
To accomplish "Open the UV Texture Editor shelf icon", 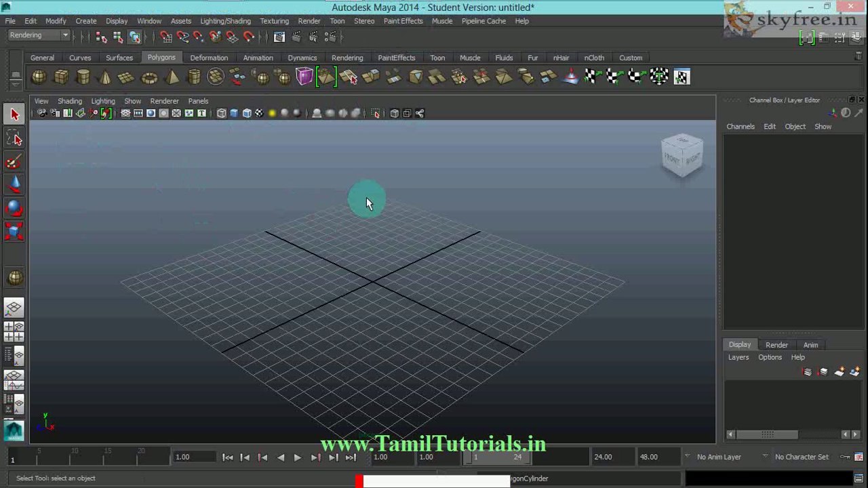I will coord(682,77).
